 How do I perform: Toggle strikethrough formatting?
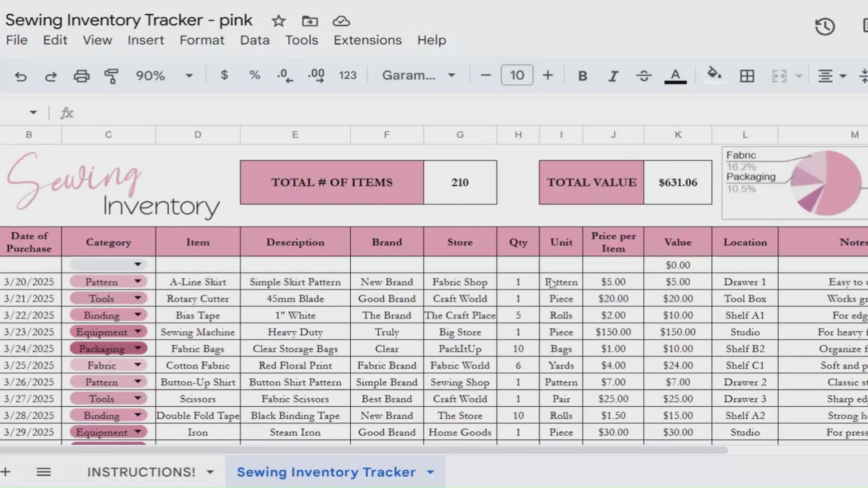pos(643,75)
